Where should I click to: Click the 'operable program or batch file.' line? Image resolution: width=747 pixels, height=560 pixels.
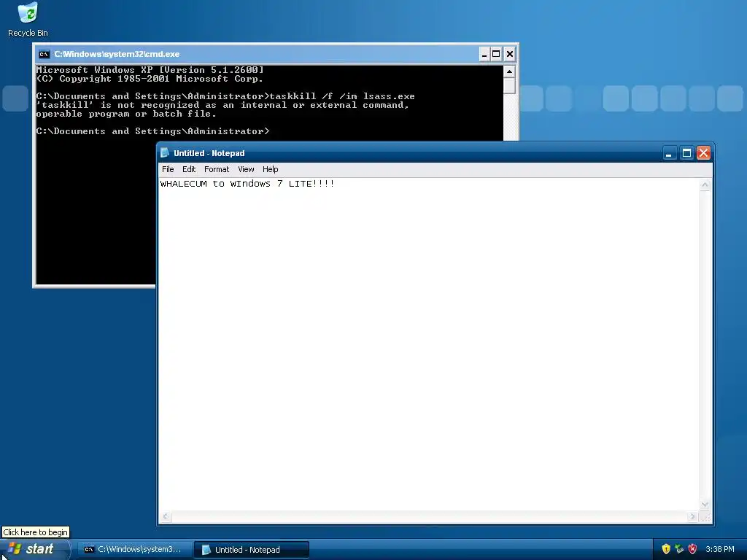point(126,114)
